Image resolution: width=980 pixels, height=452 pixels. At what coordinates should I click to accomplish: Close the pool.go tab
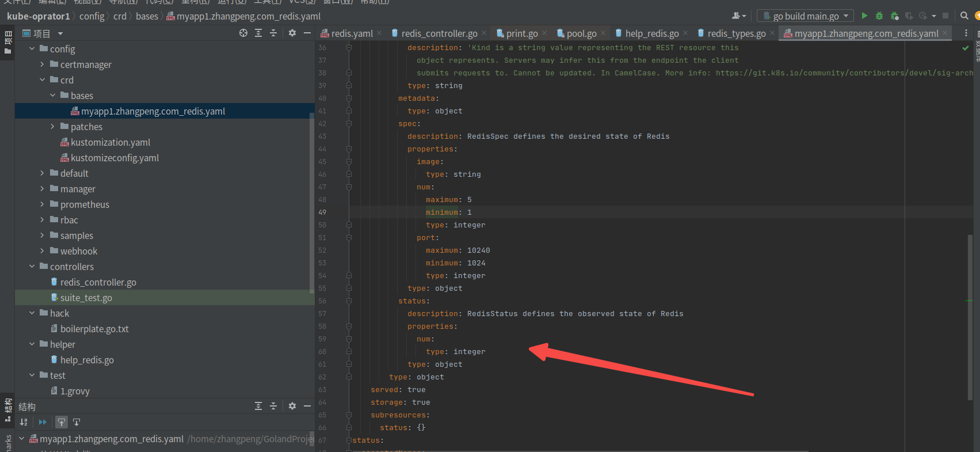coord(603,33)
